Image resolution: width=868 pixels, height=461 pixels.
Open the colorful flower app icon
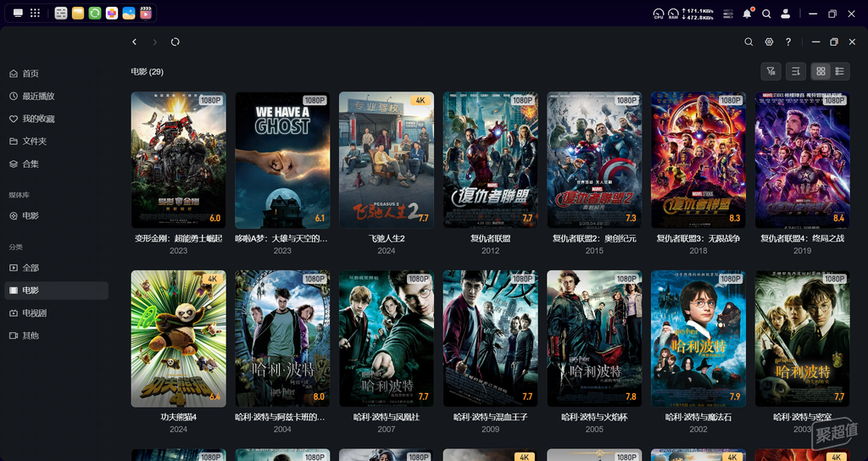112,14
